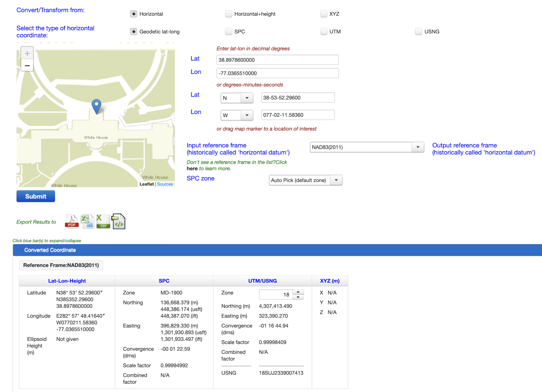Zoom in on the map
This screenshot has width=542, height=392.
[27, 53]
